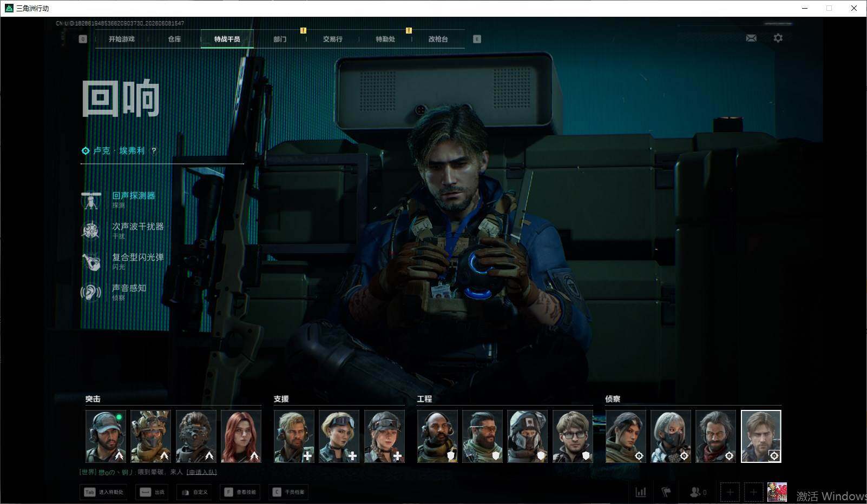Click the operator name 卢克·埃弗利
The height and width of the screenshot is (504, 867).
tap(119, 151)
